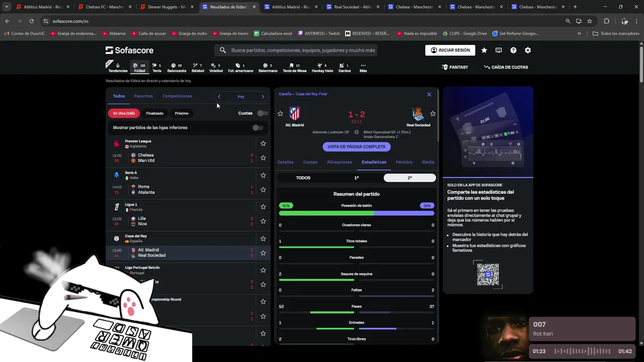Switch to the Favoritos tab
This screenshot has height=362, width=644.
(143, 96)
